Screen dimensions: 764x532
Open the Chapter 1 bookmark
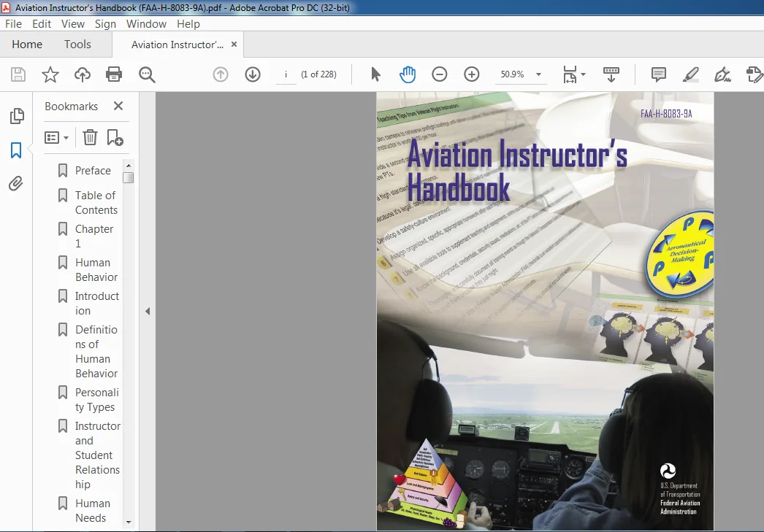coord(94,236)
